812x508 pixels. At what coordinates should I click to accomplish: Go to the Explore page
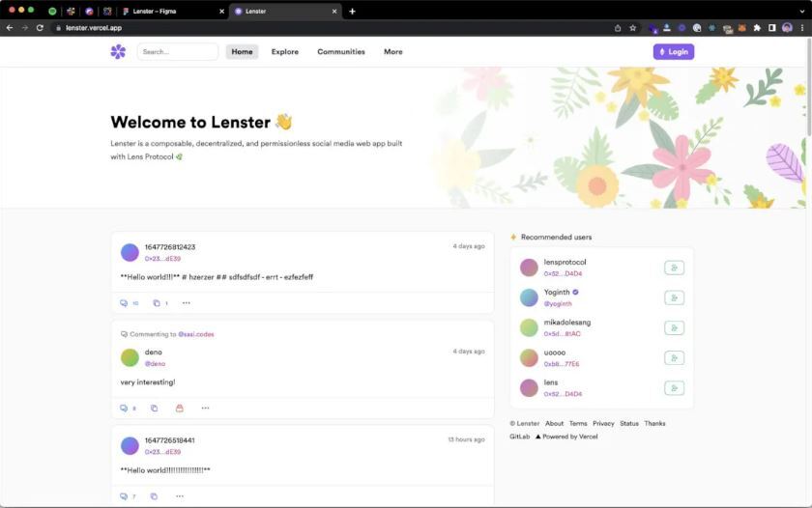[285, 52]
